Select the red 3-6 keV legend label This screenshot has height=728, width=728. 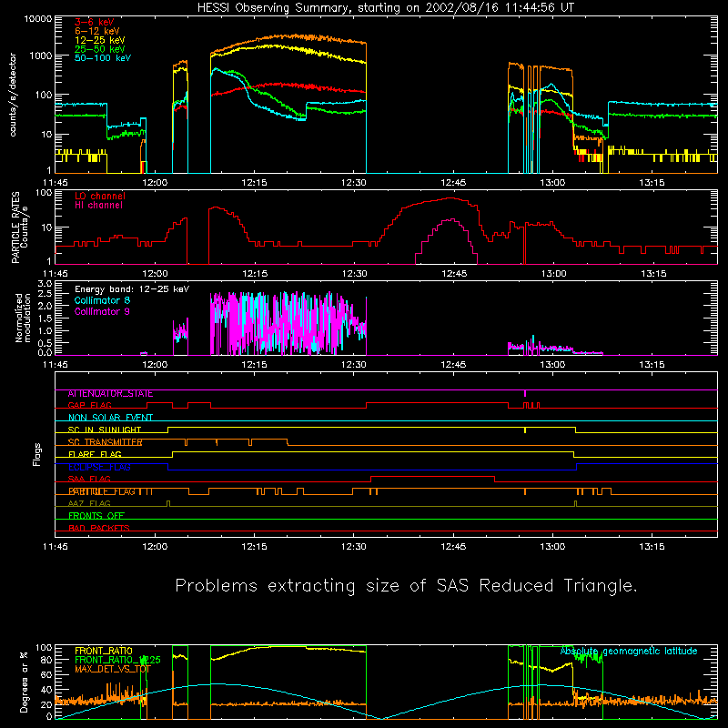(94, 22)
